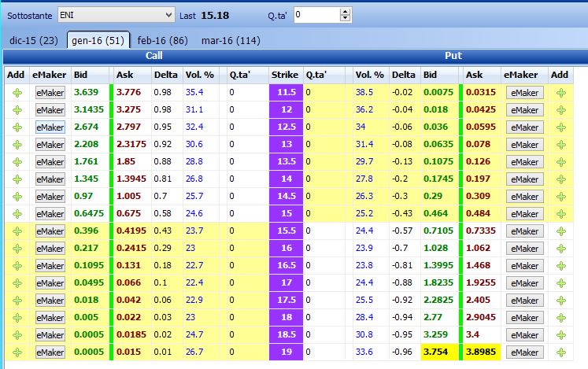
Task: Add the 19 strike call option
Action: click(x=17, y=352)
